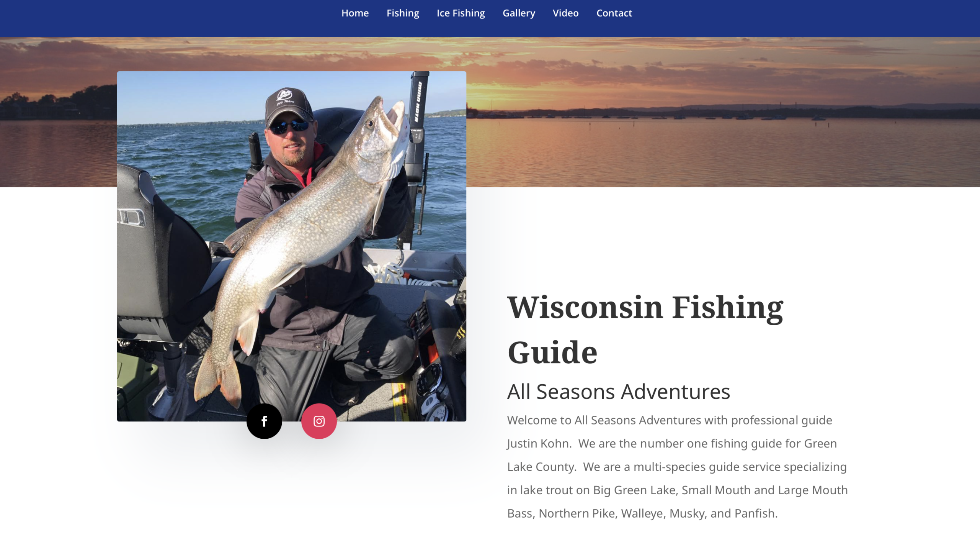Open the Facebook social icon
Viewport: 980px width, 536px height.
coord(264,421)
